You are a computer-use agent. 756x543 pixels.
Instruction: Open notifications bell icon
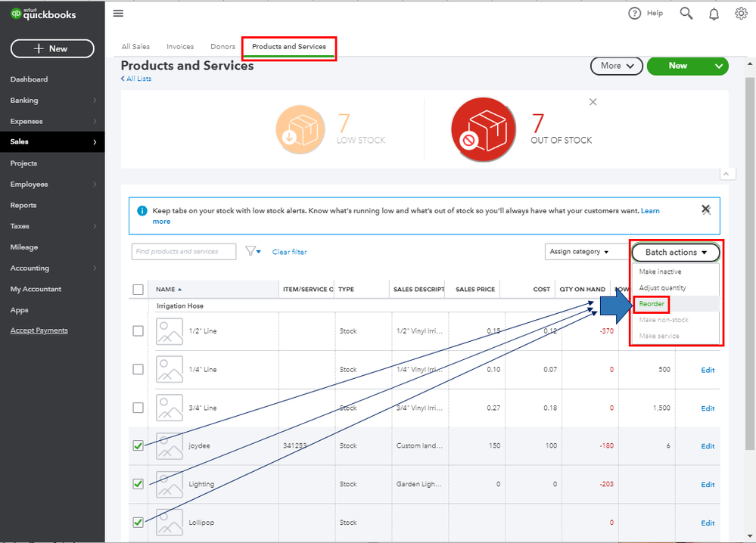click(x=714, y=14)
